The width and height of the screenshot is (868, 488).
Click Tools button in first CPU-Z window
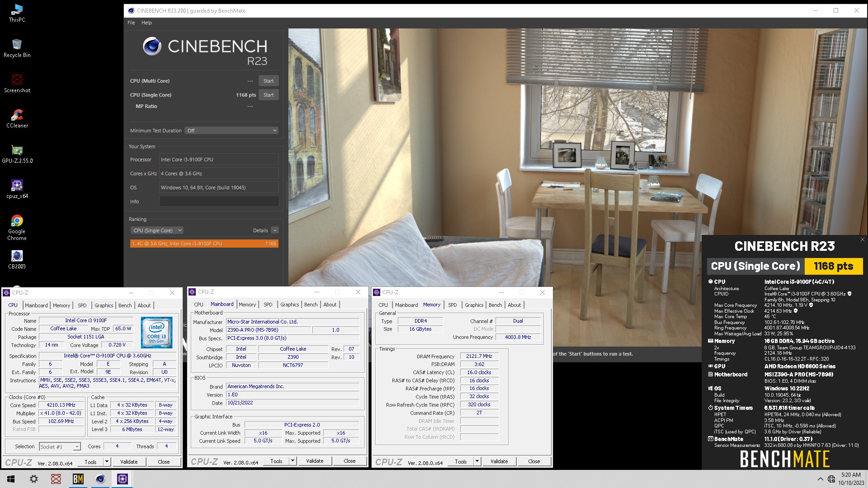[x=90, y=462]
